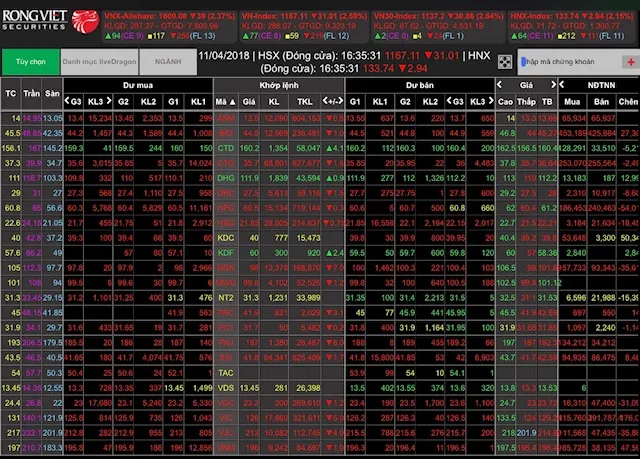Open the KDC stock row

(x=225, y=237)
